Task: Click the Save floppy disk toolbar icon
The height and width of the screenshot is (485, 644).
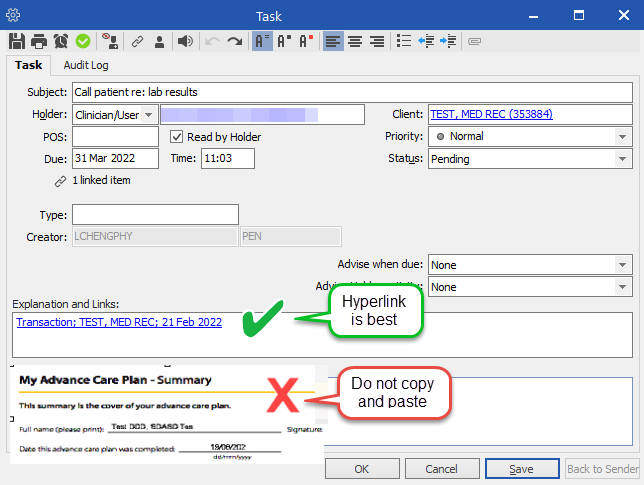Action: click(x=17, y=41)
